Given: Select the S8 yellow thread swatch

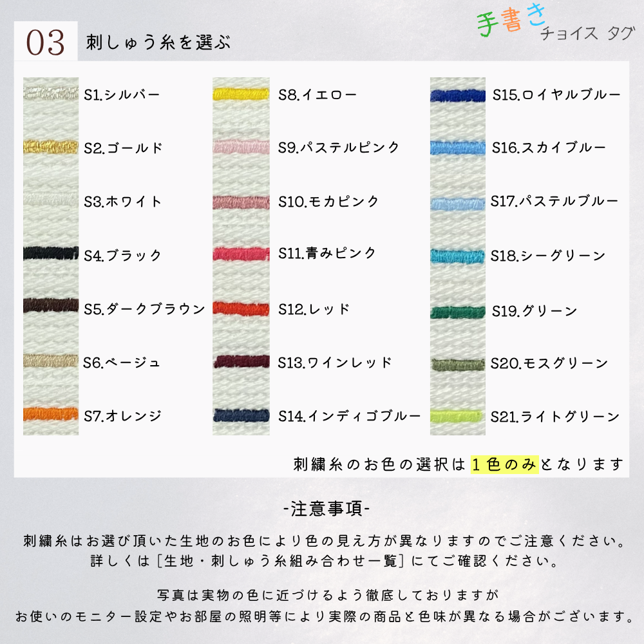Looking at the screenshot, I should pos(241,95).
